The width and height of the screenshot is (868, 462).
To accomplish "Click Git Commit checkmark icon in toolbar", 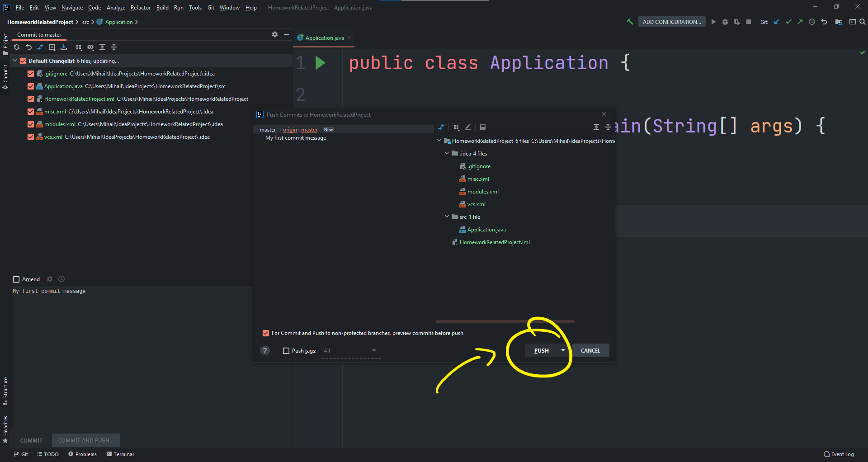I will [788, 22].
